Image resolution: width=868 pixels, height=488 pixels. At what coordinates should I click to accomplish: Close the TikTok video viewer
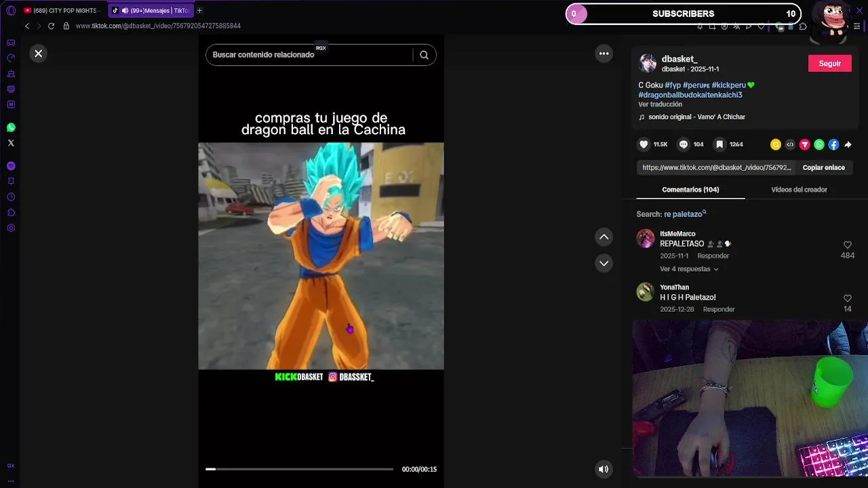coord(39,54)
